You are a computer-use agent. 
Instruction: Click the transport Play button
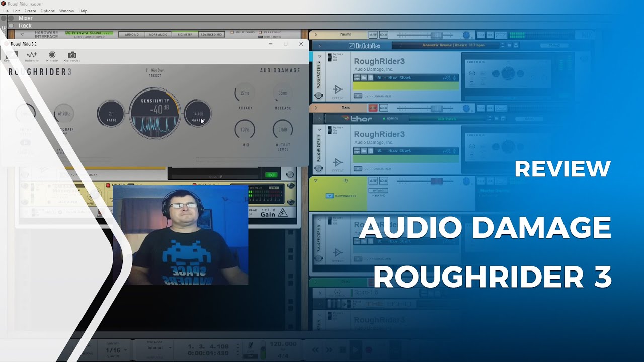(x=355, y=349)
